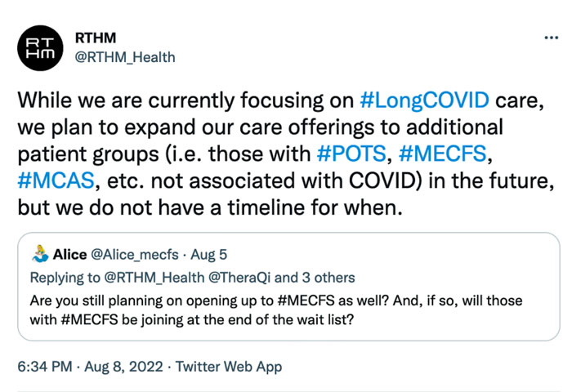Open the RTHM display name
The height and width of the screenshot is (392, 572).
point(96,38)
